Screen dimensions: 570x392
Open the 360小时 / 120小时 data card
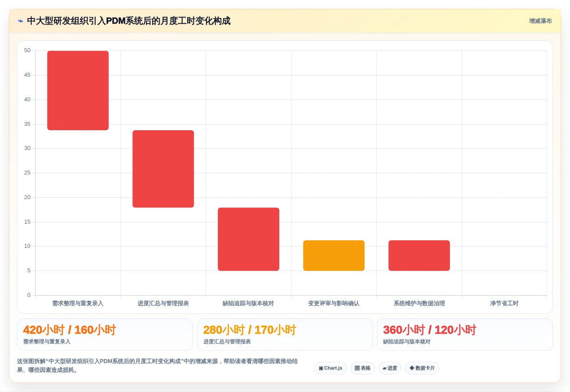tap(465, 335)
